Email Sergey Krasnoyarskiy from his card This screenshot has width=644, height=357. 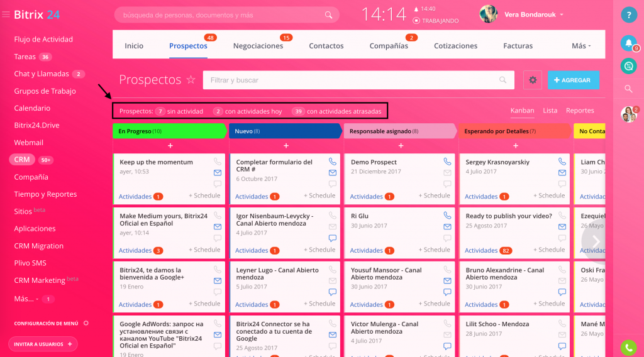point(562,173)
